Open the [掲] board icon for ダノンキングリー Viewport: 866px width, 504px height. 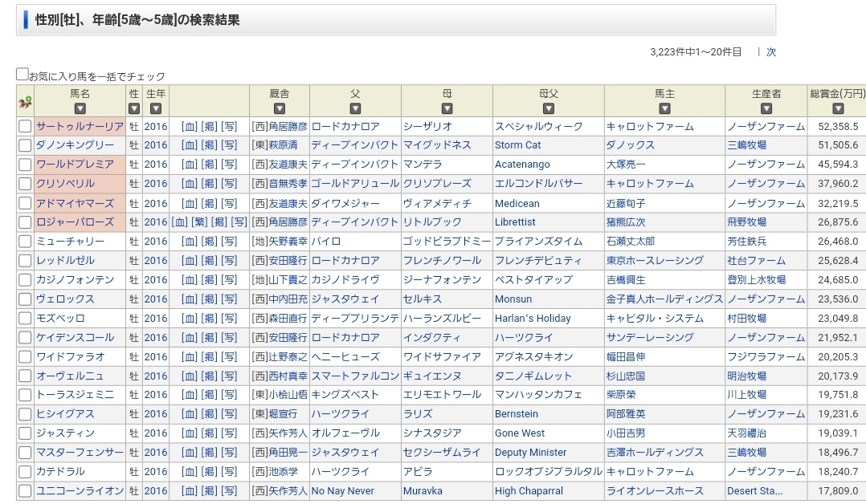point(209,145)
